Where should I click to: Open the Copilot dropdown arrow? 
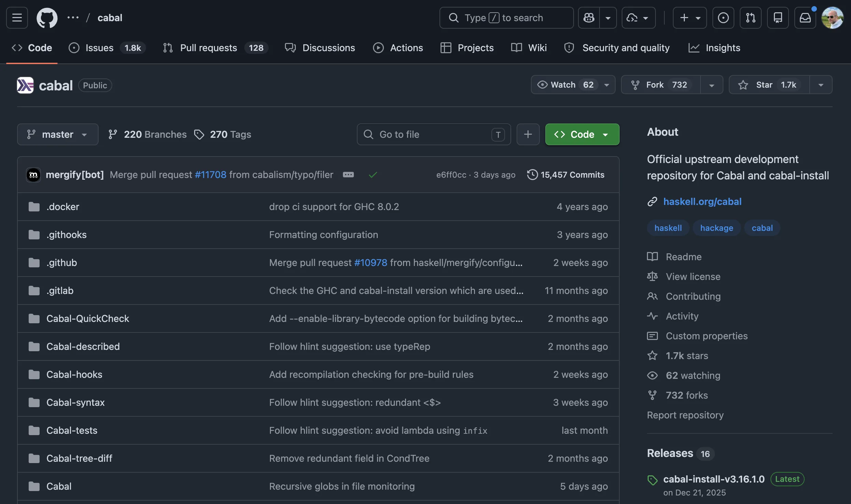608,18
